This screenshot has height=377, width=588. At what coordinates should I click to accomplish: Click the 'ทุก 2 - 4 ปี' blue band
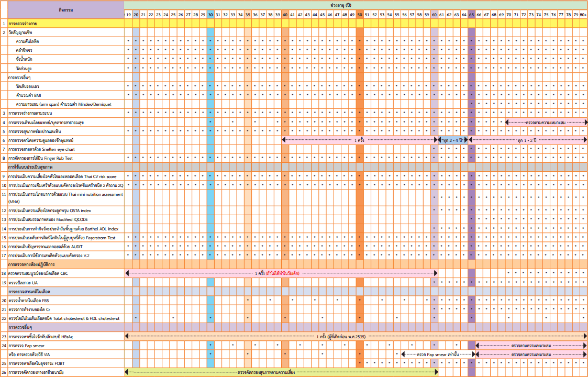click(x=453, y=140)
